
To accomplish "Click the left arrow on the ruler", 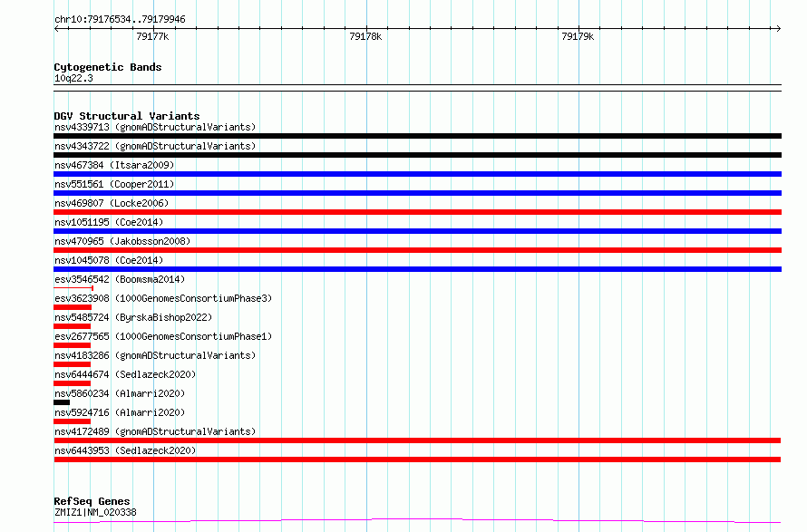I will 56,29.
